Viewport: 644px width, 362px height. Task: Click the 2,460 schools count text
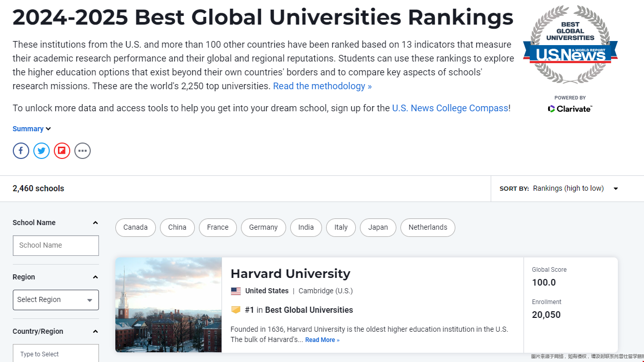click(38, 188)
